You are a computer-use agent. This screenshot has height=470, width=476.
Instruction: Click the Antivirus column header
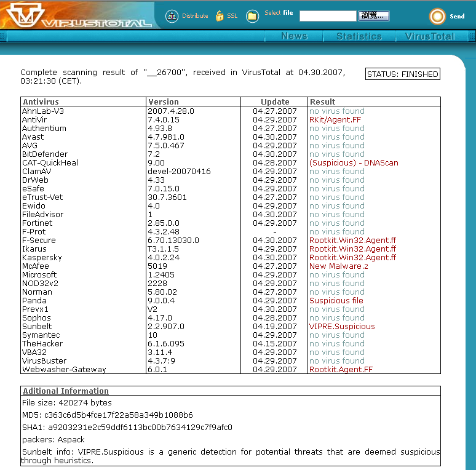click(x=41, y=102)
